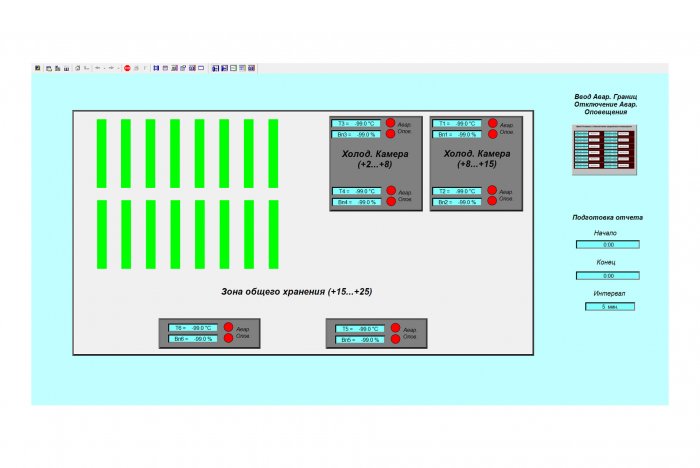Screen dimensions: 700x468
Task: Click the Холод. Камера (+8...+15) label
Action: 477,159
